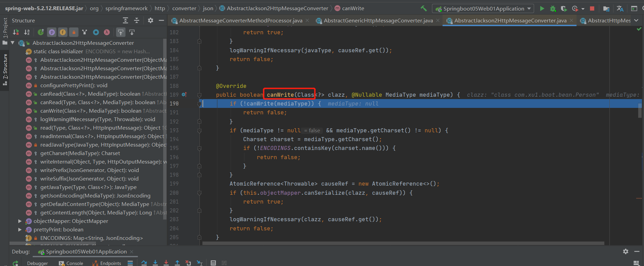Image resolution: width=644 pixels, height=266 pixels.
Task: Expand objectMapper: ObjectMapper node
Action: [20, 221]
